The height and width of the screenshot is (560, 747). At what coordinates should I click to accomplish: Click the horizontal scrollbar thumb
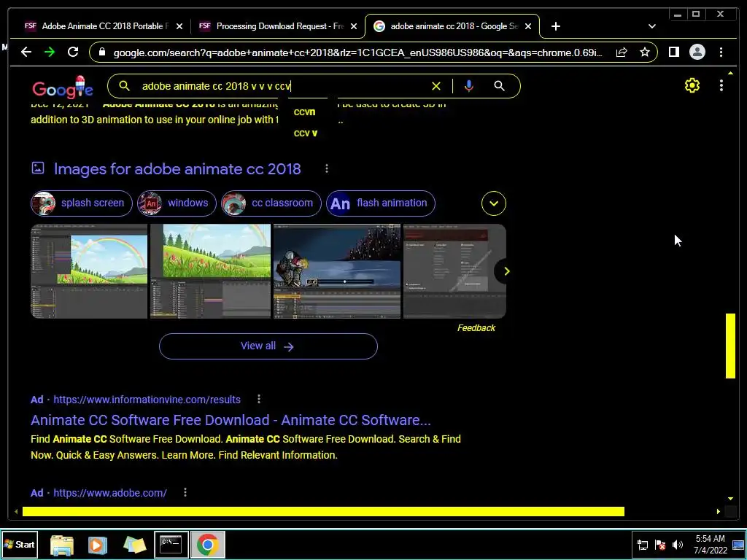(323, 511)
